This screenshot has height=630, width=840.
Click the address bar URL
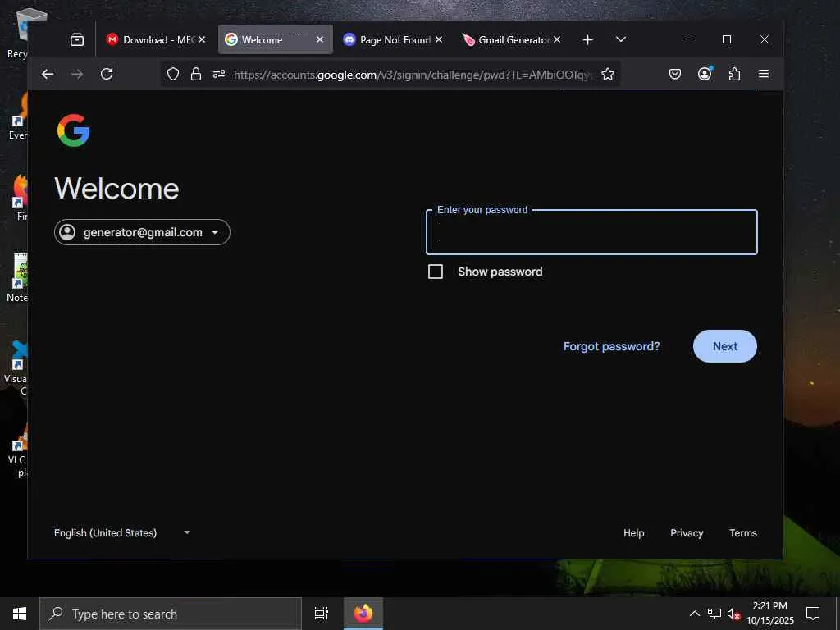click(413, 75)
